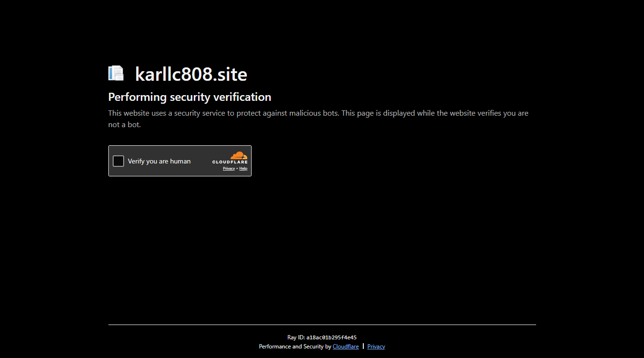Click the "not a bot." line of the description
Screen dimensions: 644x358
click(x=125, y=125)
